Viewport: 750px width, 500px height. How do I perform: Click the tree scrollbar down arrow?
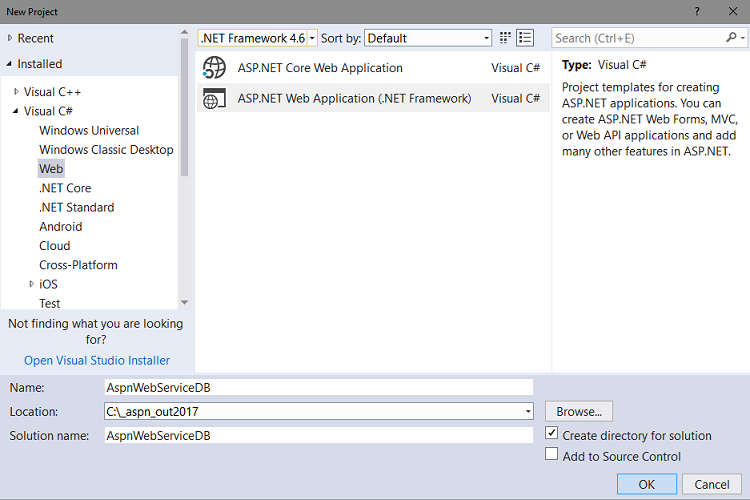click(185, 302)
